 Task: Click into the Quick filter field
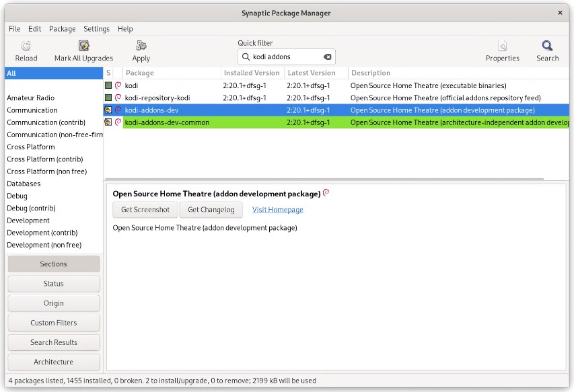[x=286, y=56]
